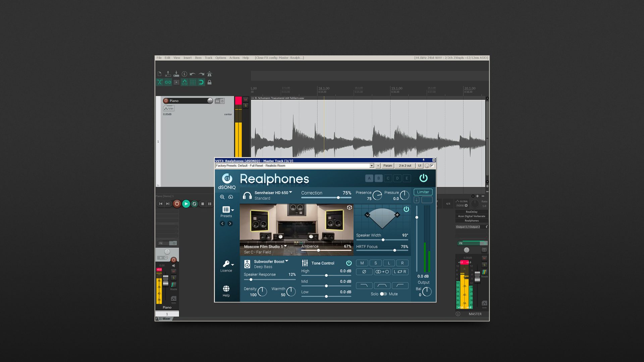Click the 3D cube icon on studio image

(349, 207)
